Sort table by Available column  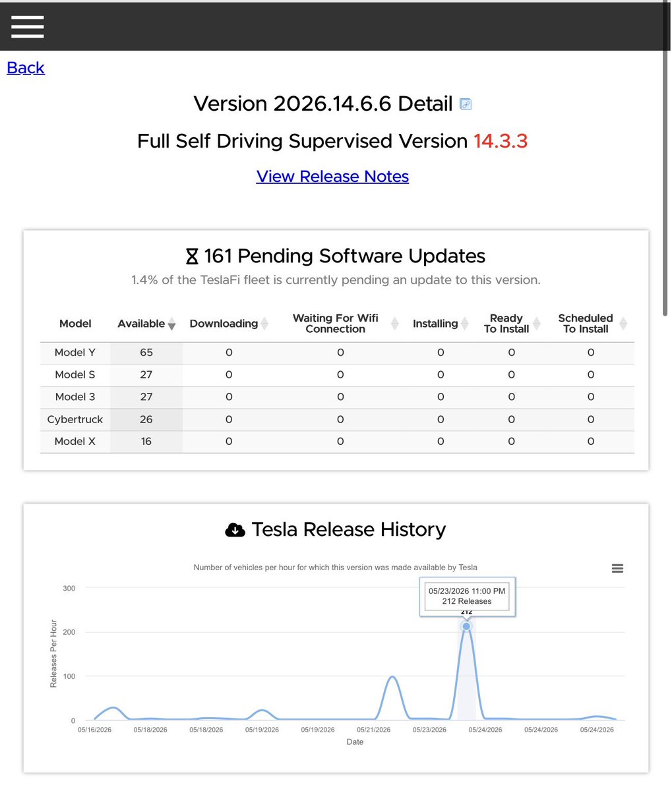[146, 324]
